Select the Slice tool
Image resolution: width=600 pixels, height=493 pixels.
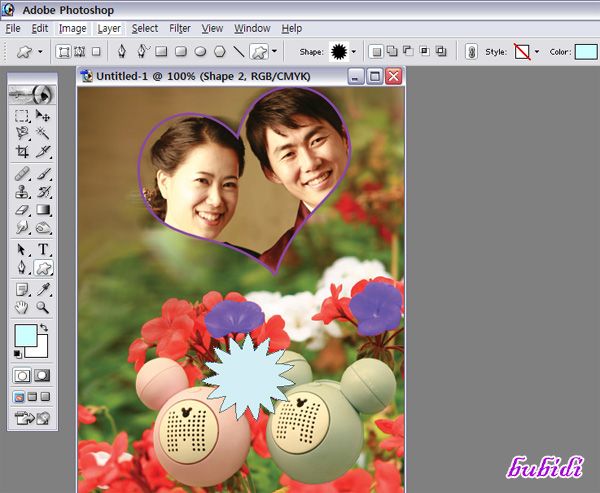tap(42, 151)
